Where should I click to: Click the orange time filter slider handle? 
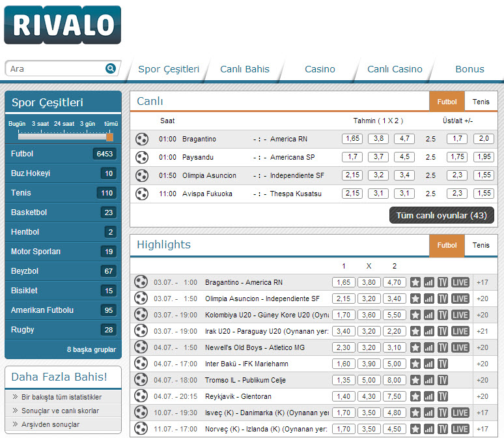[109, 137]
